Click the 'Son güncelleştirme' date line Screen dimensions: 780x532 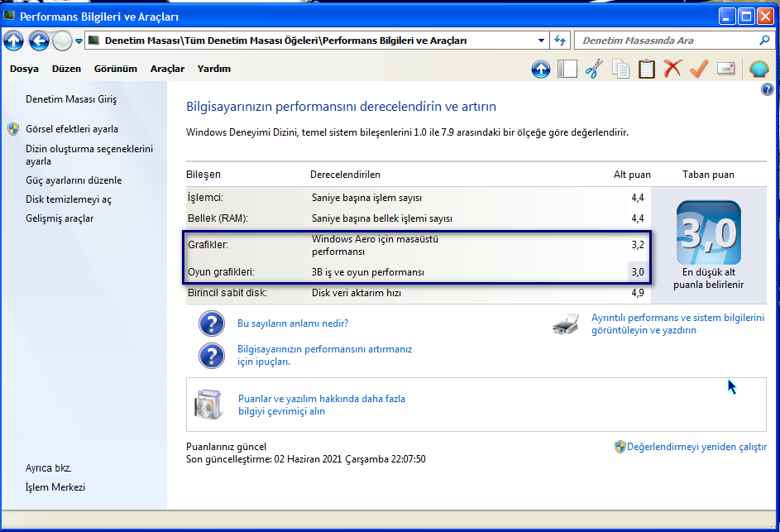coord(306,459)
